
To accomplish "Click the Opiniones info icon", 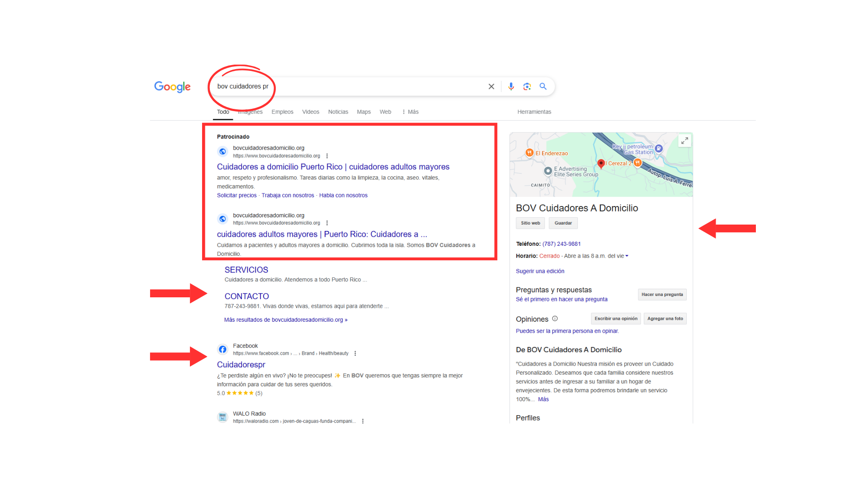I will pos(555,319).
